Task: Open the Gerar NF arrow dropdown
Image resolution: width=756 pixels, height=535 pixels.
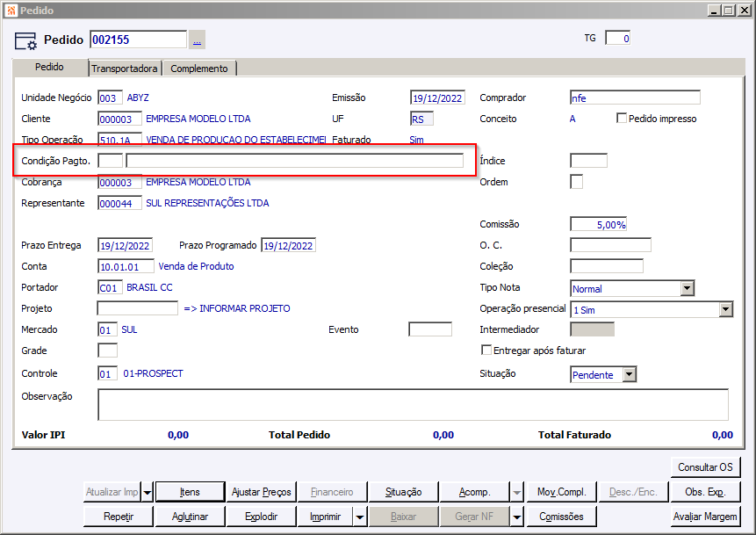Action: pyautogui.click(x=517, y=517)
